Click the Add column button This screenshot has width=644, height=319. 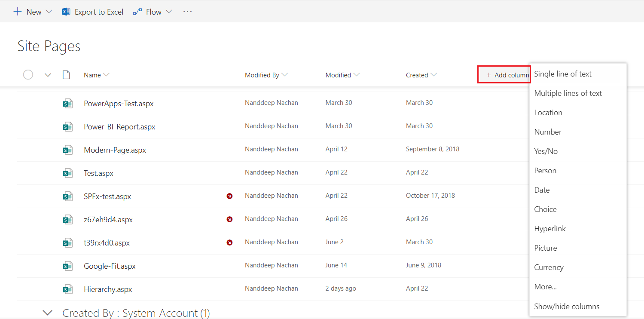tap(504, 75)
